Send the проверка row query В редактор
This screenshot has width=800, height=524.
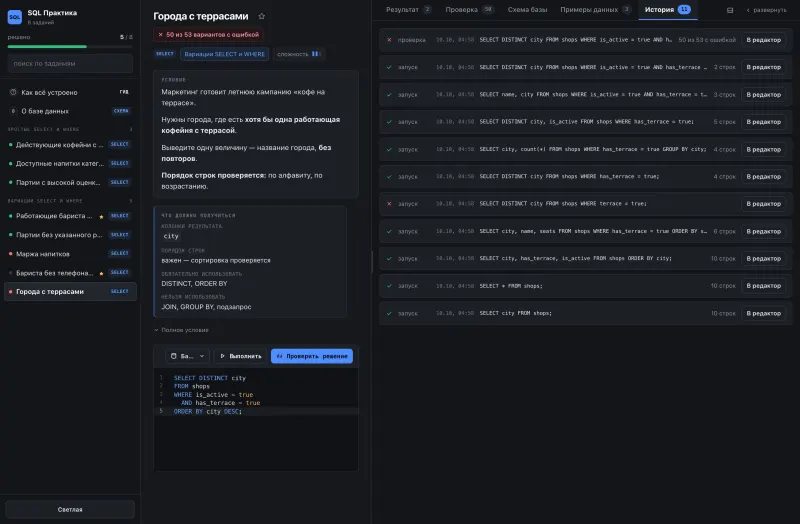pos(763,40)
